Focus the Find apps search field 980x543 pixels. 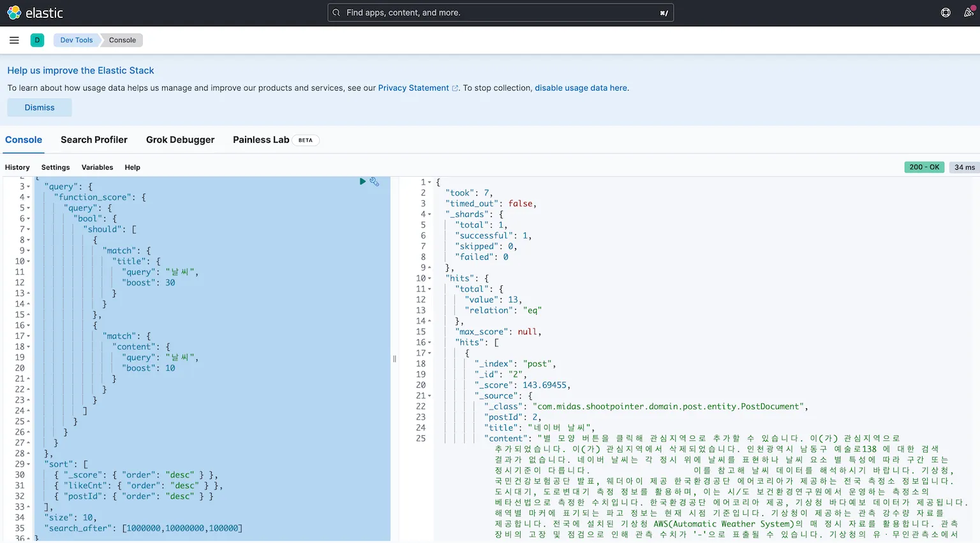(x=500, y=13)
